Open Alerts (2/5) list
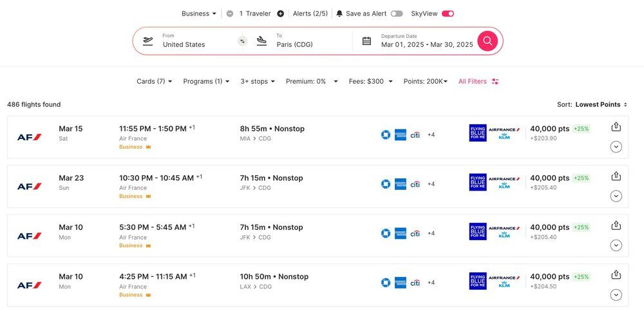Viewport: 644px width, 311px height. tap(310, 14)
